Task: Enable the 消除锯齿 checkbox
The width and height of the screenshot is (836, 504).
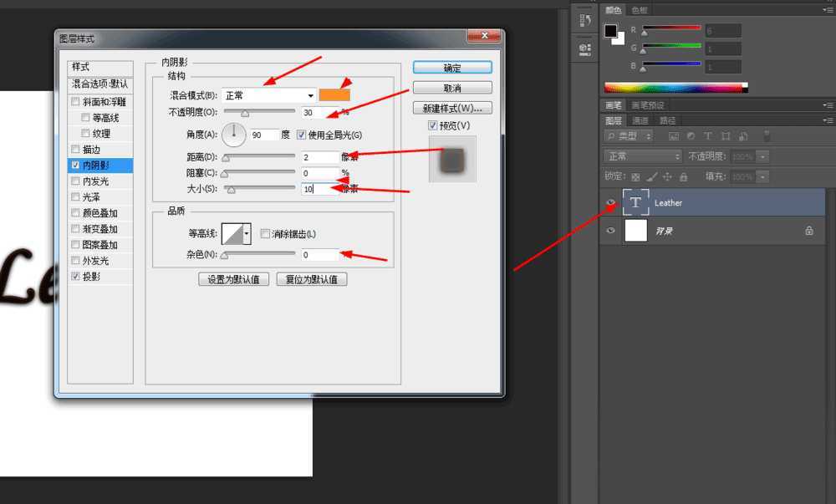Action: tap(265, 232)
